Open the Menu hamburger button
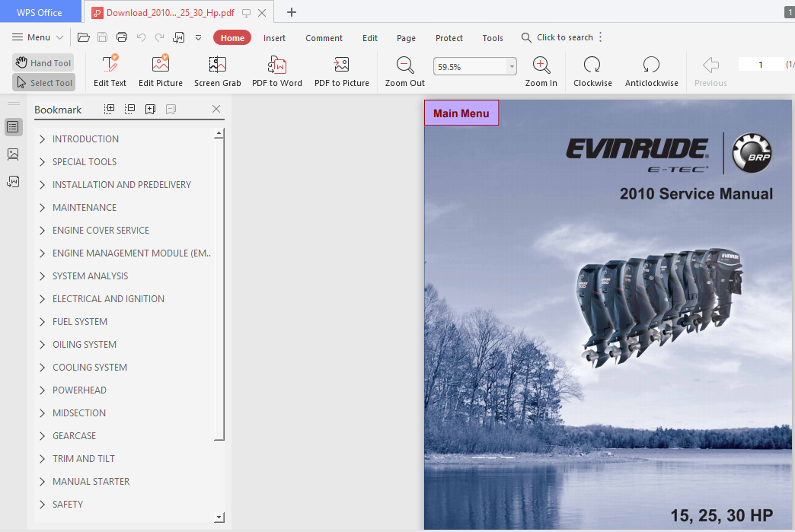This screenshot has height=532, width=795. 37,37
